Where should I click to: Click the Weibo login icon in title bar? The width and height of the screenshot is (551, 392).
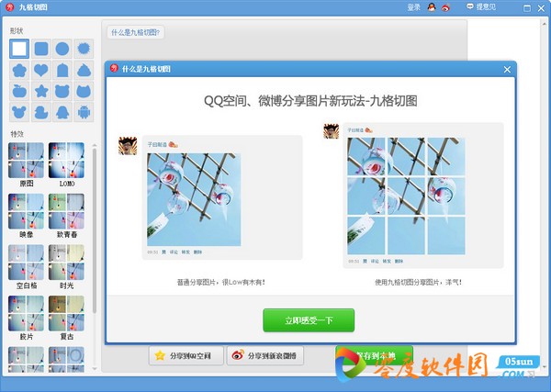point(445,7)
